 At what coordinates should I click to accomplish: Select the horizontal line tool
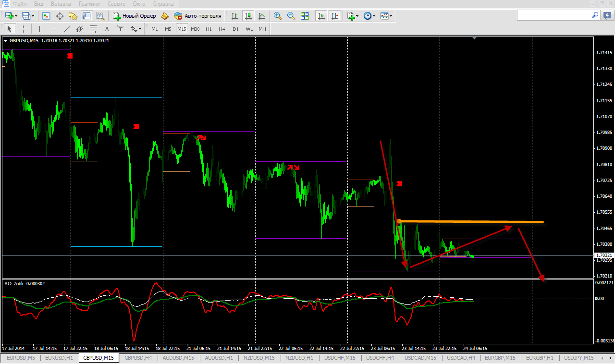click(x=53, y=29)
